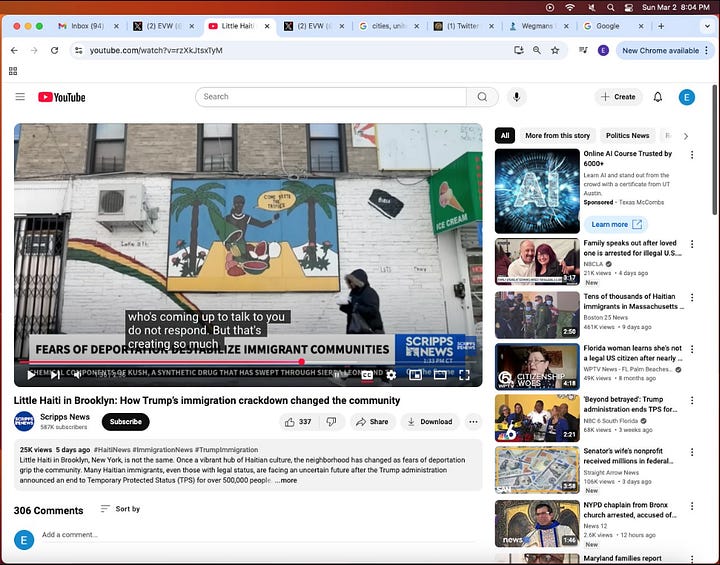This screenshot has height=565, width=720.
Task: Switch to miniplayer mode
Action: (415, 375)
